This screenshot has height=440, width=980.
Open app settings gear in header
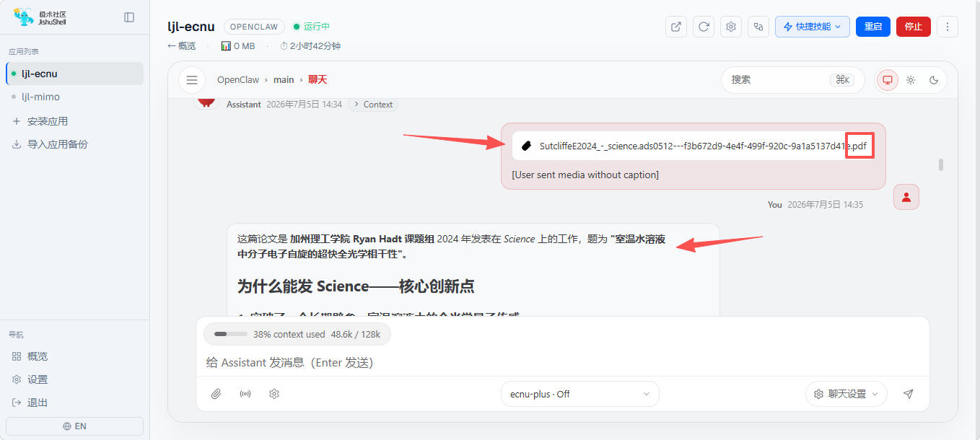tap(731, 27)
